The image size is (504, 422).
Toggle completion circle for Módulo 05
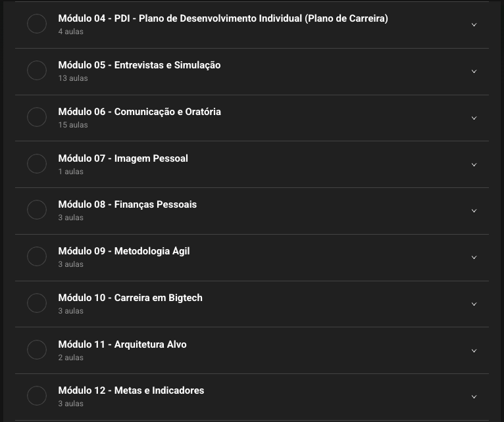37,70
